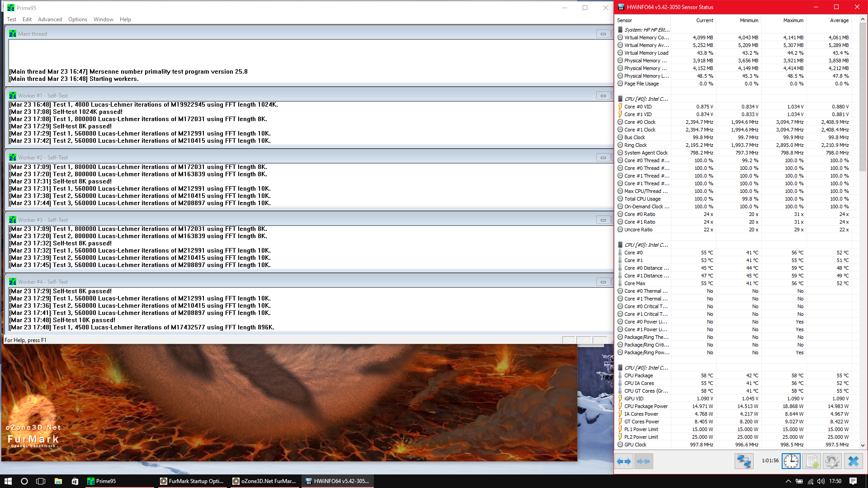The height and width of the screenshot is (488, 868).
Task: Open Action Center notifications icon
Action: click(853, 481)
